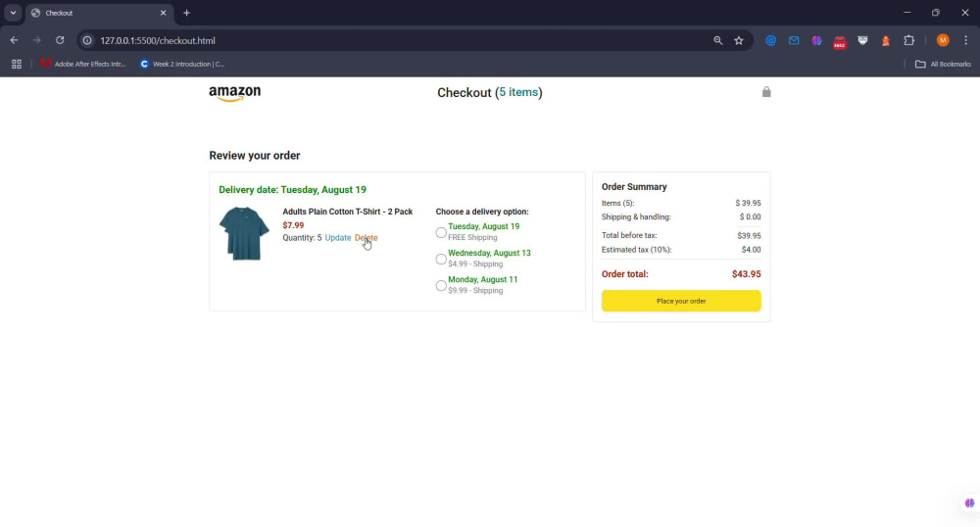980x527 pixels.
Task: Click the Shipping & handling label
Action: coord(636,217)
